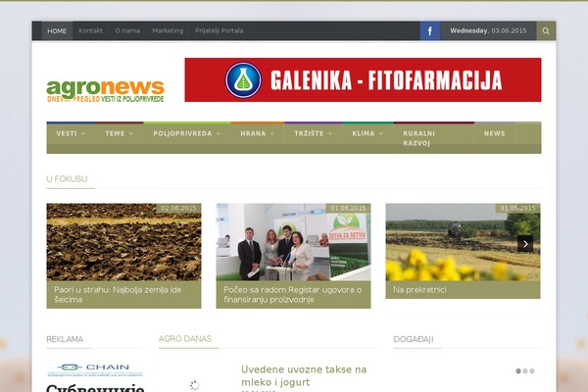
Task: Open the yellow flowers field thumbnail
Action: [x=463, y=242]
